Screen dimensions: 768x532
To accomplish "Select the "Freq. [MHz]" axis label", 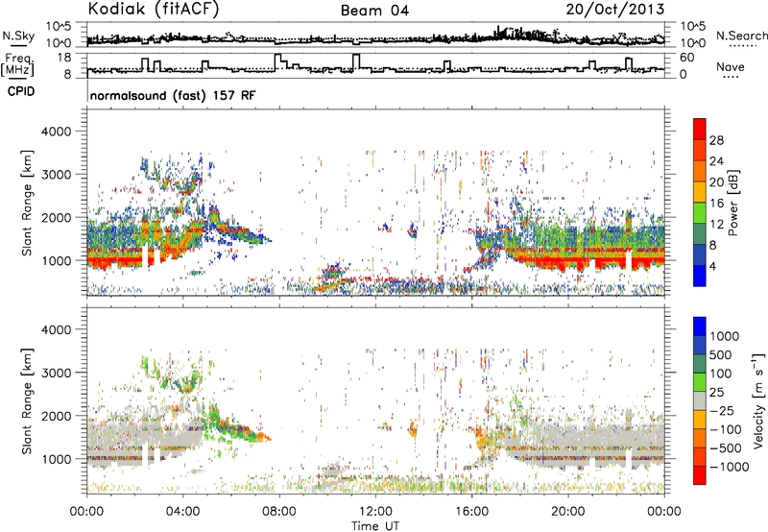I will tap(19, 65).
